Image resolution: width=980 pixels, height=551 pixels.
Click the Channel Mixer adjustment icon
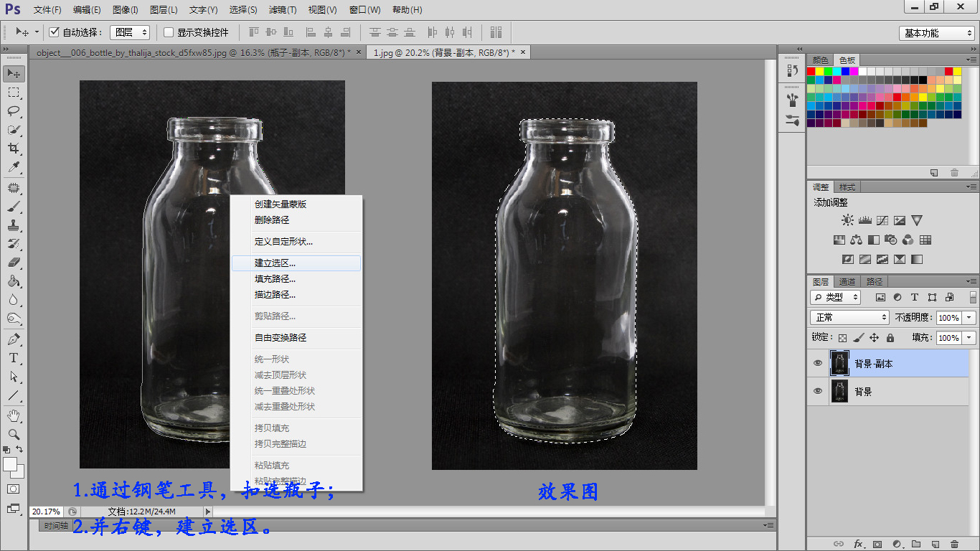coord(908,240)
